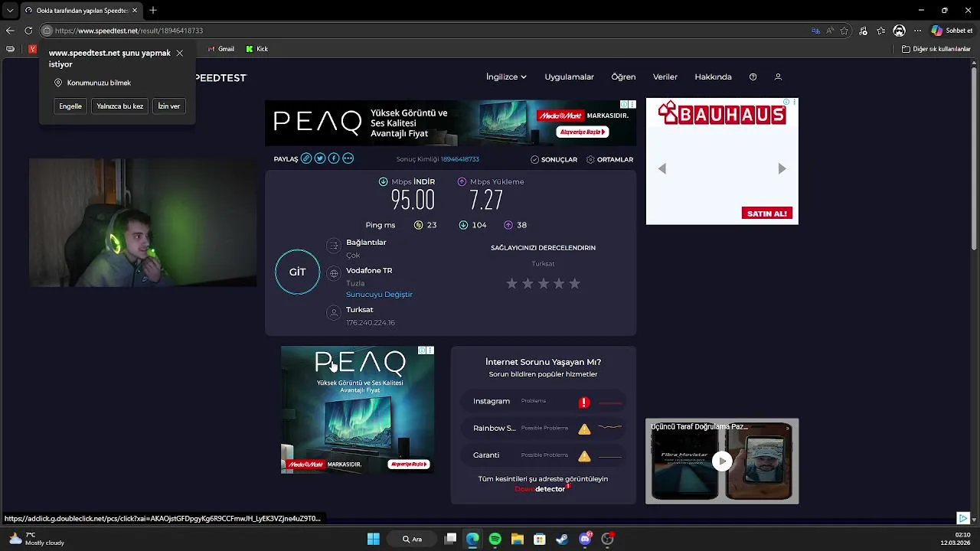Click the Bağlantılar connections icon
980x551 pixels.
pyautogui.click(x=333, y=246)
